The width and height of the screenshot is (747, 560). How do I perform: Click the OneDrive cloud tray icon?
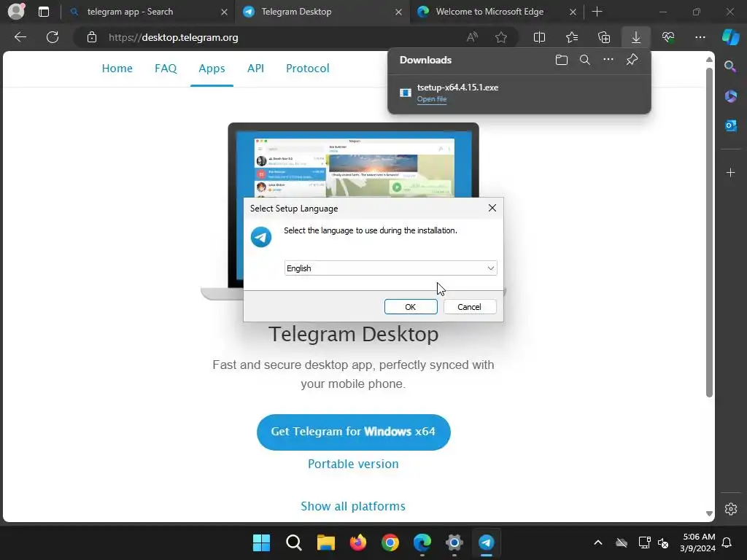tap(622, 542)
